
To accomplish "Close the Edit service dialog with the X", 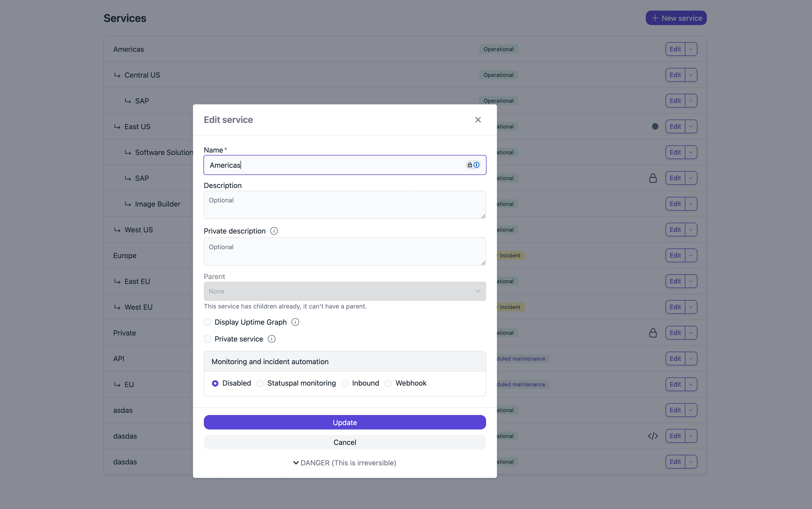I will (478, 120).
